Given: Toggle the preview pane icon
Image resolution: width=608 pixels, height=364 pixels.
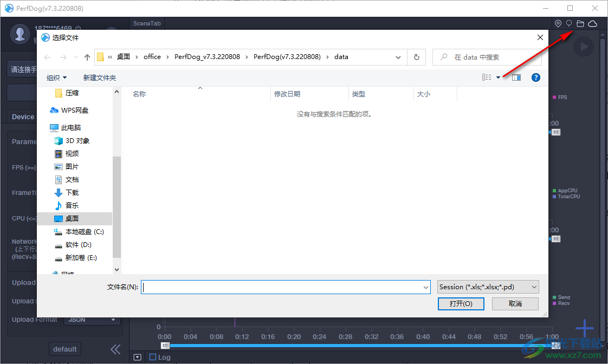Looking at the screenshot, I should (x=516, y=77).
